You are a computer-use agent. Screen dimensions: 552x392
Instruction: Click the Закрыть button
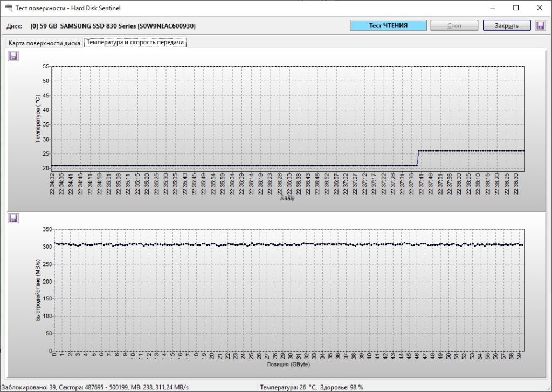pyautogui.click(x=507, y=26)
